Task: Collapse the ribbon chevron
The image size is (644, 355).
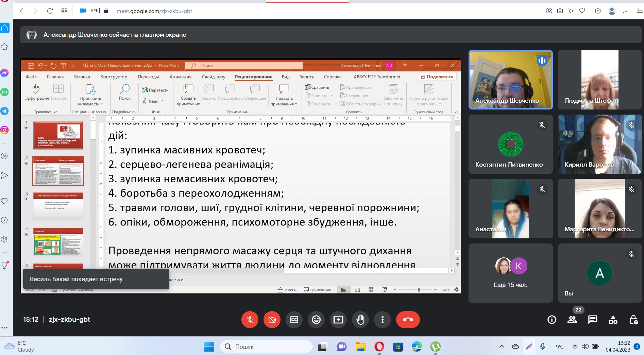Action: click(x=456, y=112)
